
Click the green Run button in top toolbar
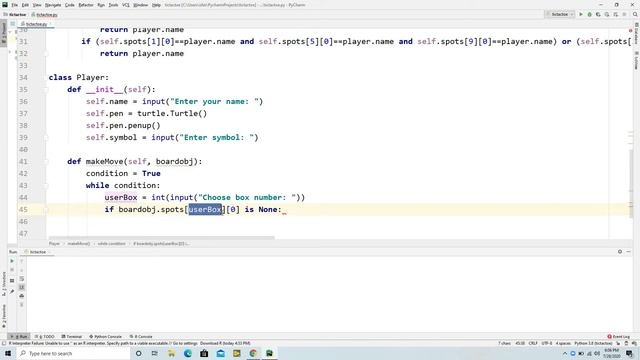[x=581, y=14]
